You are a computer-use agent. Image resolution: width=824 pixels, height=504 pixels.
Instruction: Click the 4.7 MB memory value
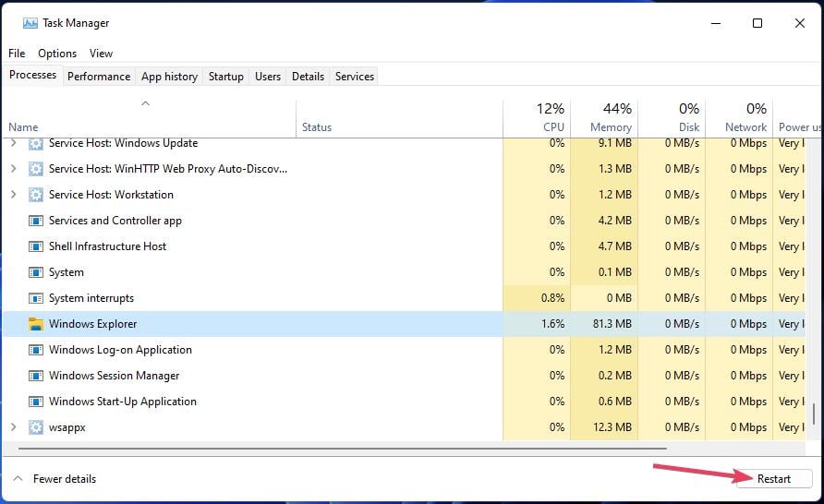pyautogui.click(x=615, y=246)
